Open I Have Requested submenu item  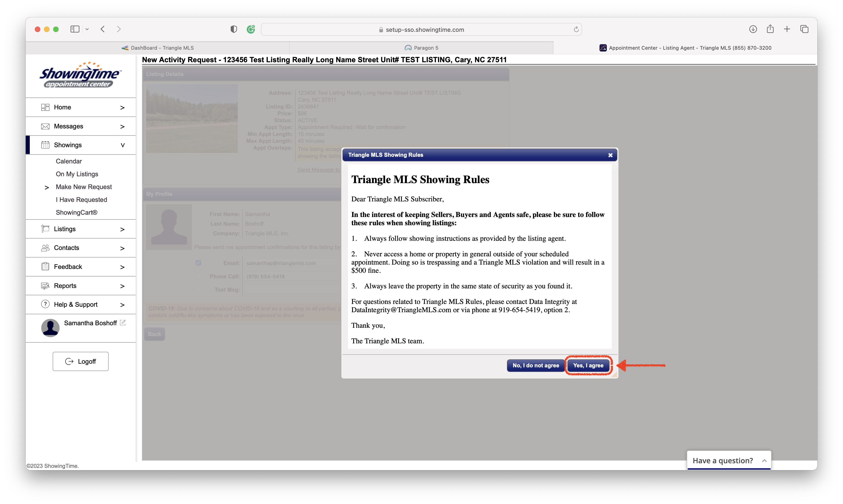tap(81, 200)
